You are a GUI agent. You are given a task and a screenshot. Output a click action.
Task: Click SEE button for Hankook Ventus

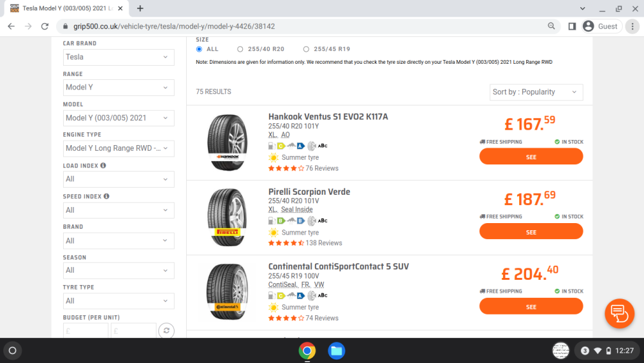coord(531,157)
